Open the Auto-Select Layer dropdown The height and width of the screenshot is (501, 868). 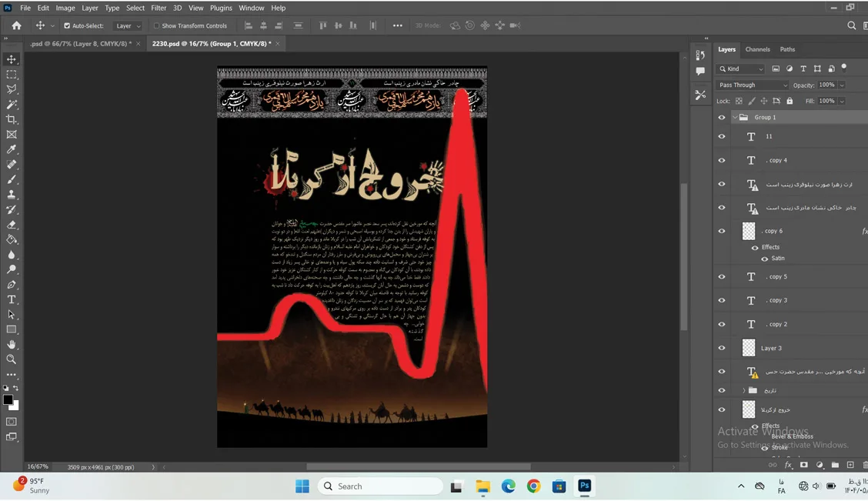(127, 25)
